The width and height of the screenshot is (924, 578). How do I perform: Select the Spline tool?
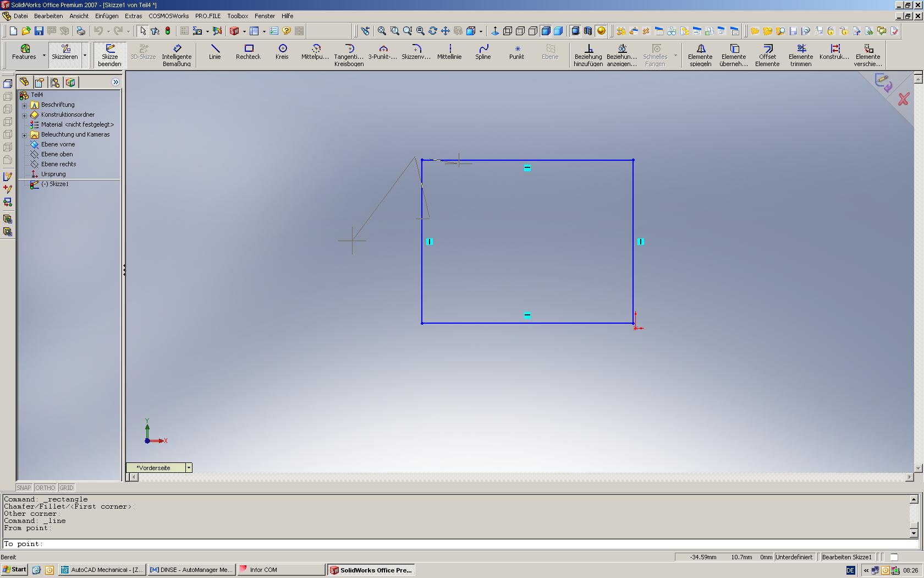483,52
